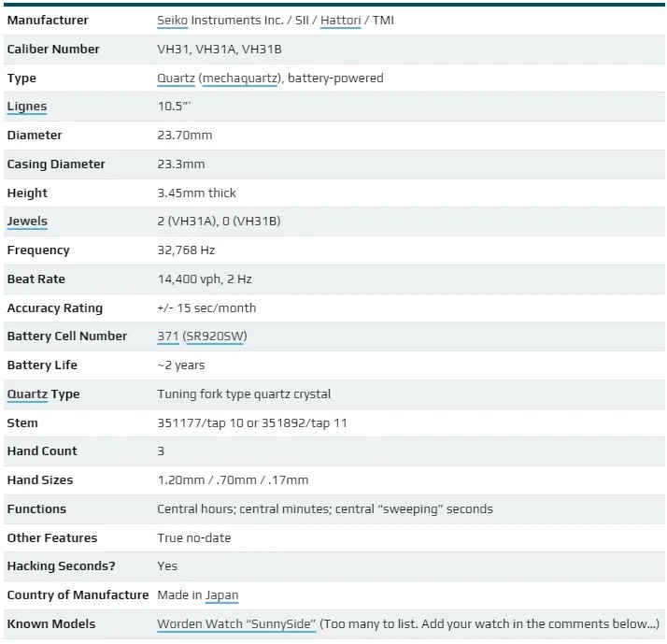Open the Seiko manufacturer link
Screen dimensions: 667x644
[x=172, y=20]
